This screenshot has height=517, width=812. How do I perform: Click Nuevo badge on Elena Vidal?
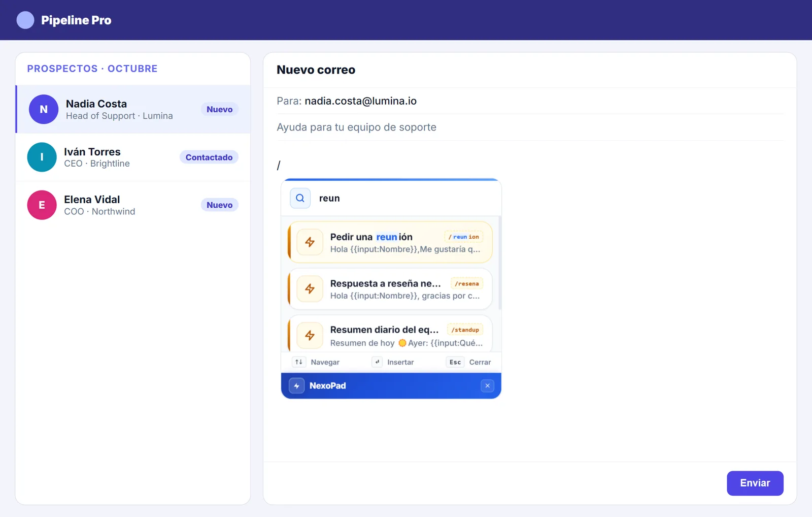tap(219, 205)
